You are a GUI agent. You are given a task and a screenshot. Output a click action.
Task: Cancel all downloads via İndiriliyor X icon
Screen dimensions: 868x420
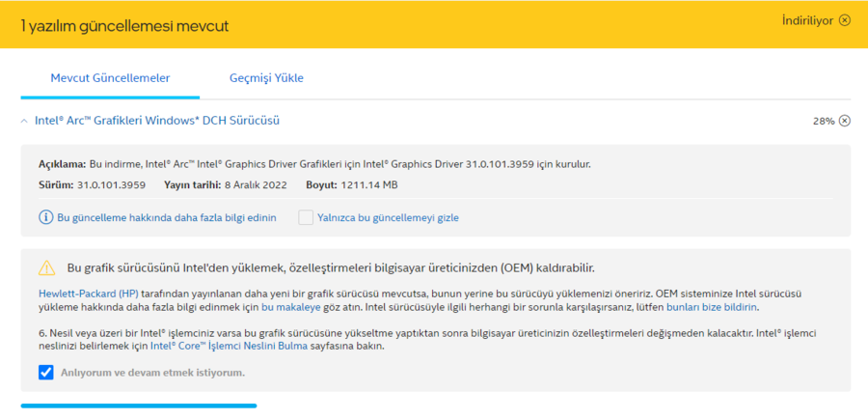click(x=844, y=20)
